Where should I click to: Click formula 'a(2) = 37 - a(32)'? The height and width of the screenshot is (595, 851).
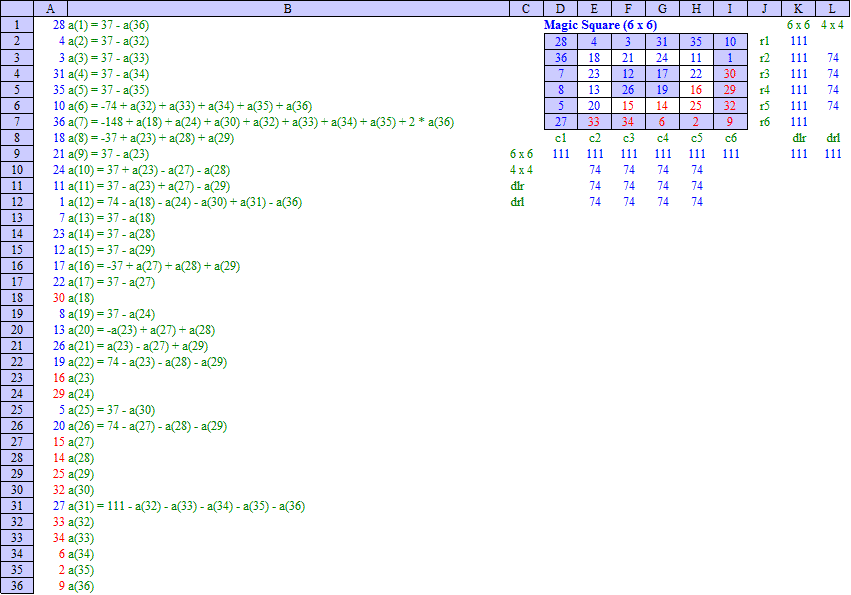(x=109, y=41)
